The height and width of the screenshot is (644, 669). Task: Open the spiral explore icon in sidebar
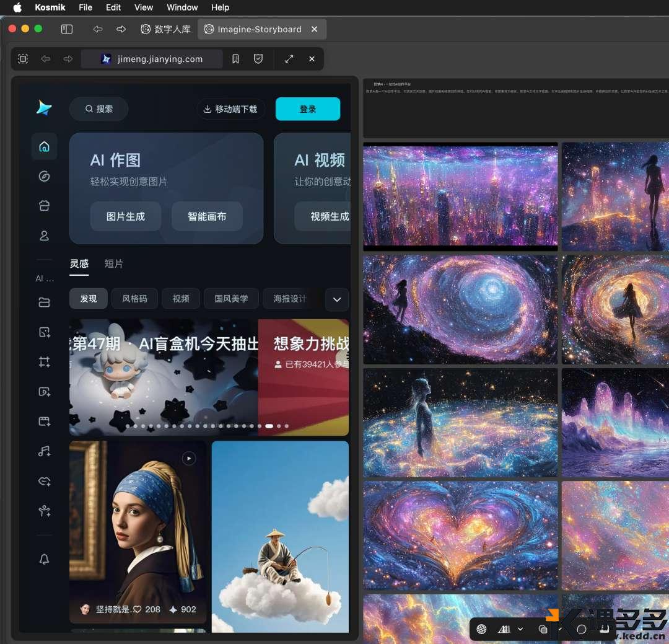pyautogui.click(x=45, y=176)
